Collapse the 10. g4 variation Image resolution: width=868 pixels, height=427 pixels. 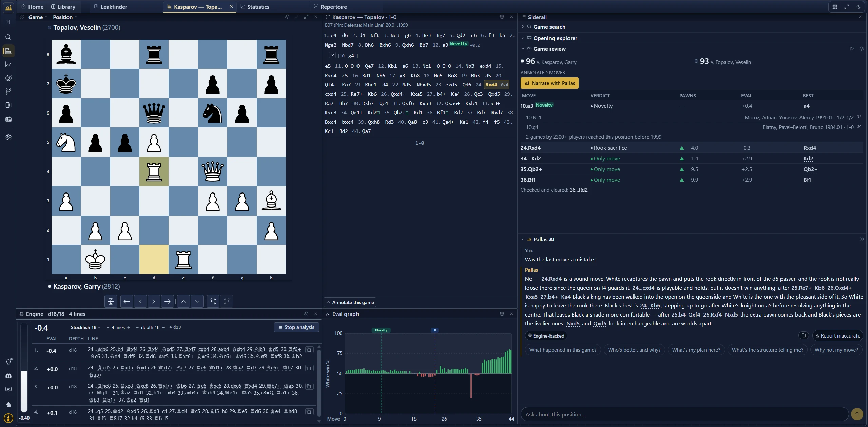tap(332, 55)
